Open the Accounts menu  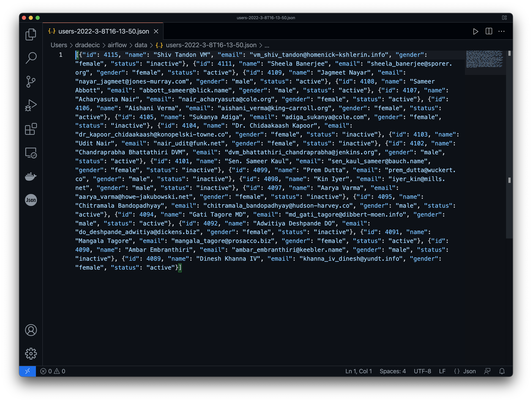31,330
